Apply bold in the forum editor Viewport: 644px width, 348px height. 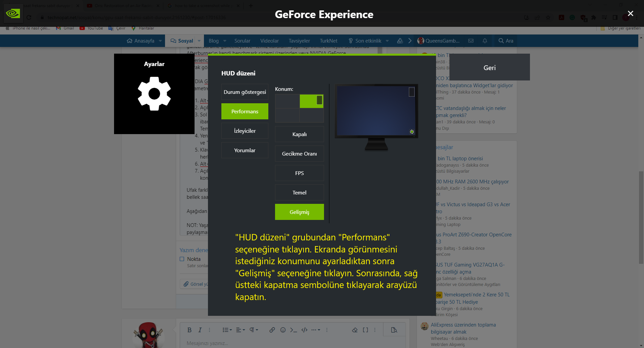(x=190, y=330)
